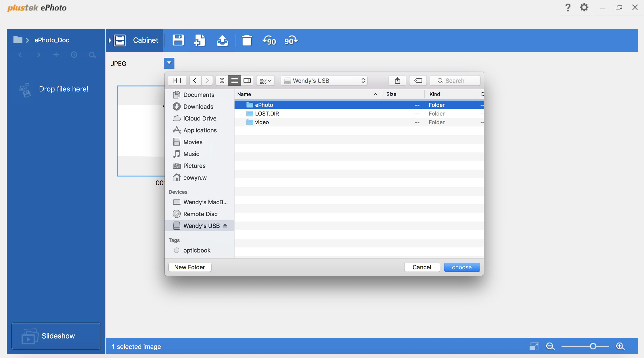Switch dialog to icon view
This screenshot has width=644, height=358.
[222, 81]
